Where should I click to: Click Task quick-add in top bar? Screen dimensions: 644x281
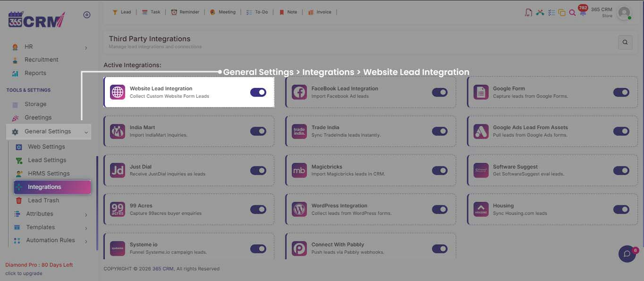(x=151, y=12)
